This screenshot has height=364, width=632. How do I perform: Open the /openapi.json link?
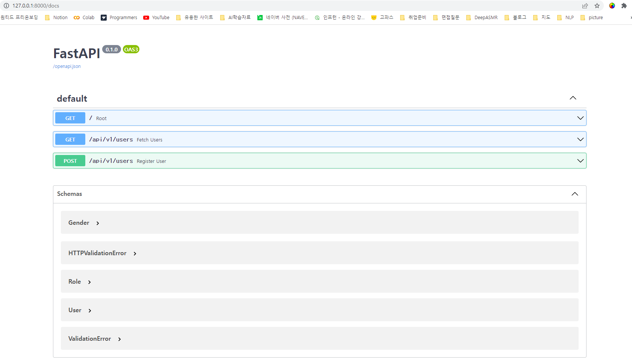tap(67, 66)
